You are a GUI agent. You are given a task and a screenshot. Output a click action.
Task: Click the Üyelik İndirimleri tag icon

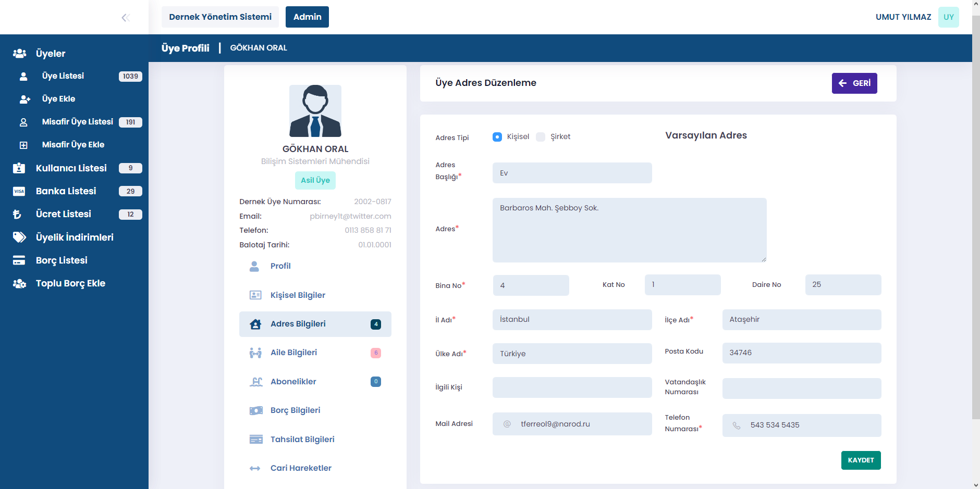pos(19,237)
